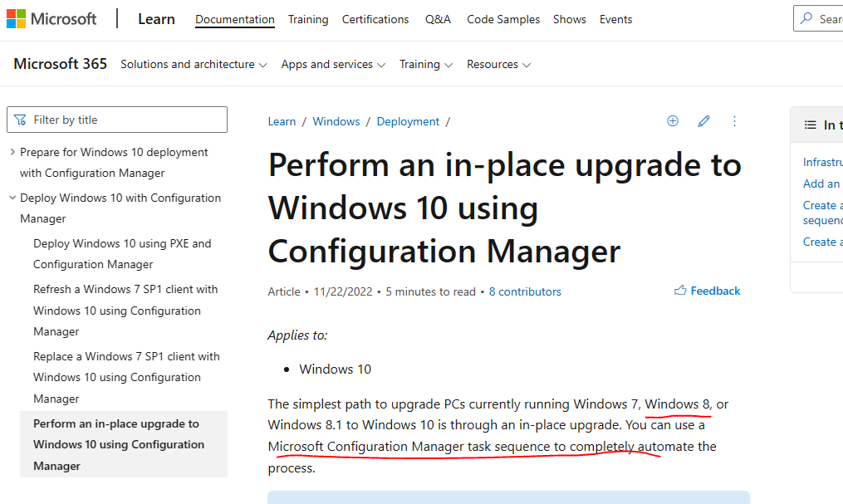Viewport: 843px width, 504px height.
Task: Collapse Deploy Windows 10 with Configuration Manager node
Action: pos(12,198)
